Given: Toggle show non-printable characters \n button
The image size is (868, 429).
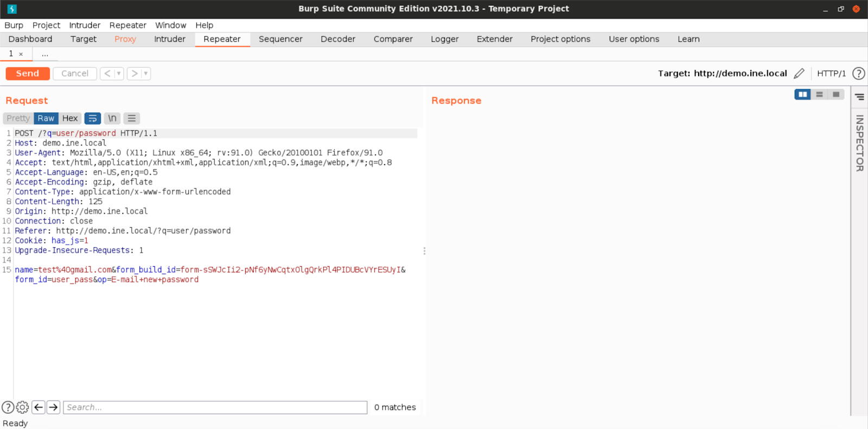Looking at the screenshot, I should (x=112, y=118).
